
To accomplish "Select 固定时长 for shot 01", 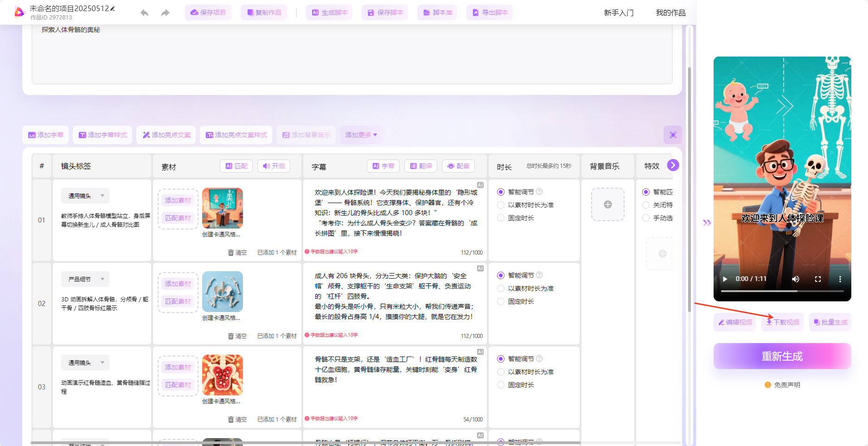I will coord(501,218).
